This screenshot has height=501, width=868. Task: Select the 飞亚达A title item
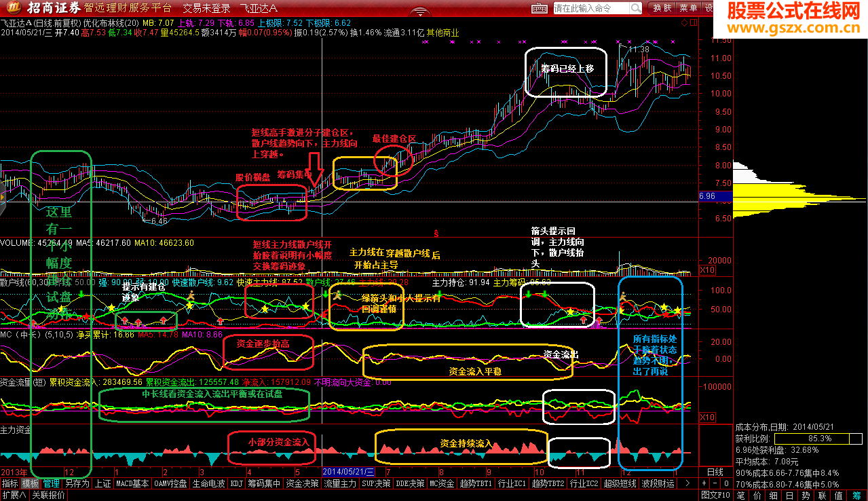click(x=259, y=9)
